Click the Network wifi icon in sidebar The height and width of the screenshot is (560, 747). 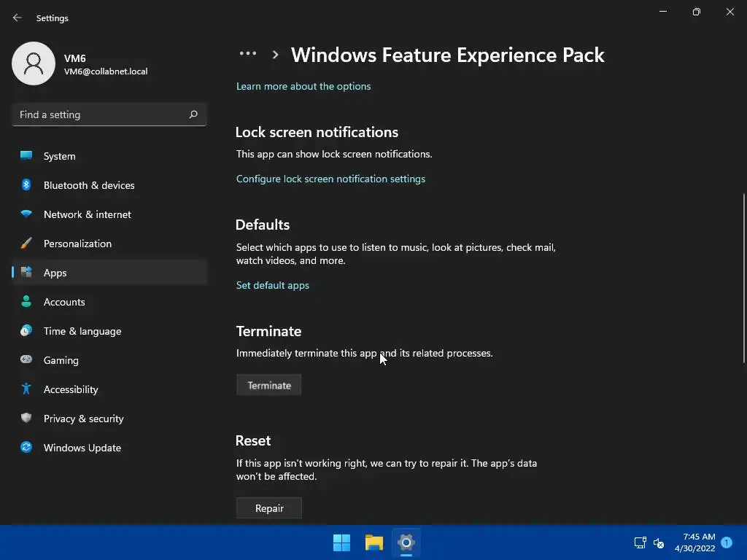click(26, 214)
